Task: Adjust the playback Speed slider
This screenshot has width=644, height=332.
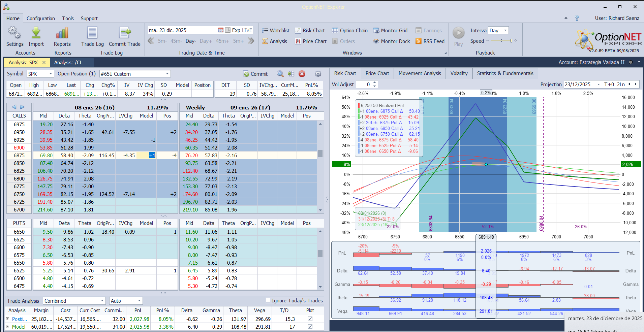Action: point(501,41)
